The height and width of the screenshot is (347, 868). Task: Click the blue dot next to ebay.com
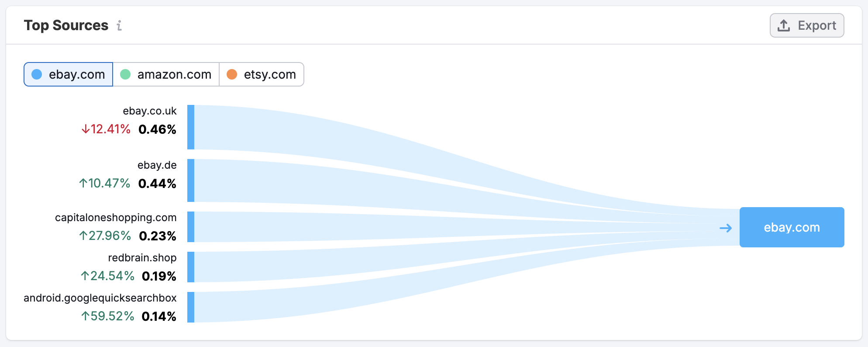[x=37, y=74]
